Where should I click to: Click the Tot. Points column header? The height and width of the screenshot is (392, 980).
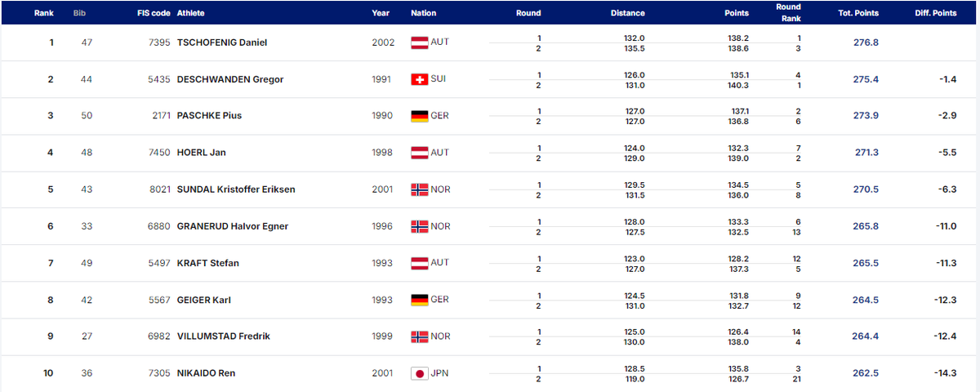(x=857, y=13)
